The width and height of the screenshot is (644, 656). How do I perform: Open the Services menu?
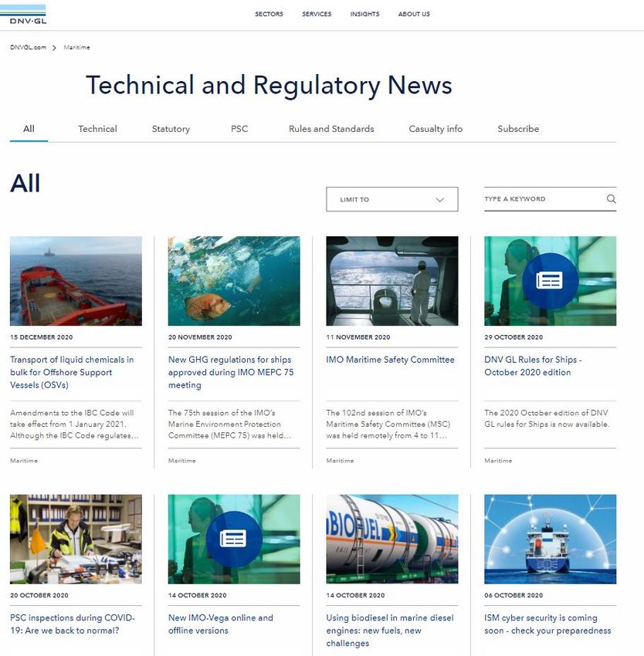coord(317,14)
